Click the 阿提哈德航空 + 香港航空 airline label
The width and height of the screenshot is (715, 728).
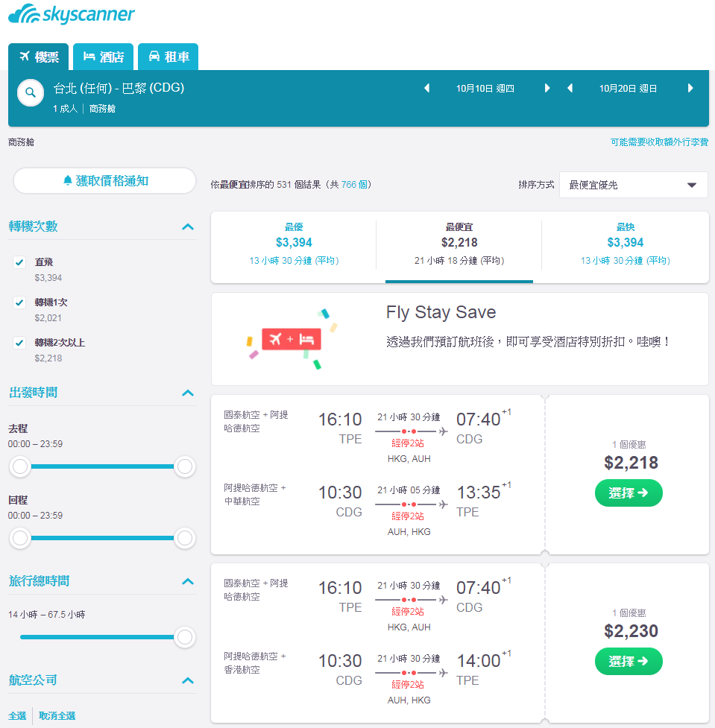pos(255,663)
